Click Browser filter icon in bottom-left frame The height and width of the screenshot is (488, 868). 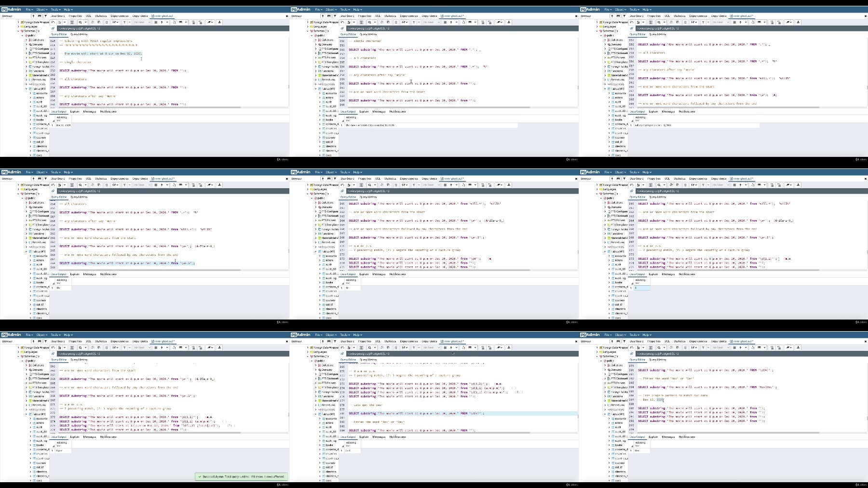pyautogui.click(x=46, y=341)
